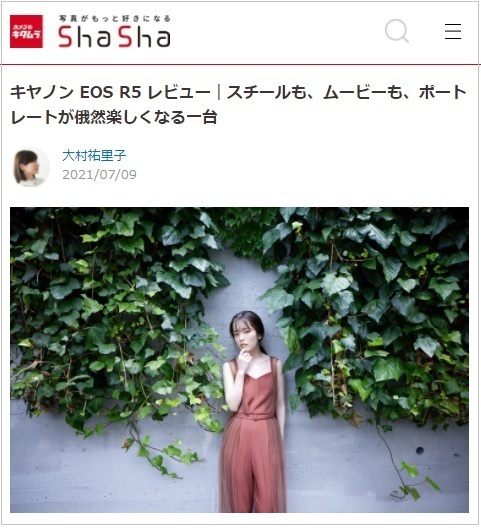Image resolution: width=481 pixels, height=528 pixels.
Task: Open author page for 大村祐里子
Action: pyautogui.click(x=94, y=155)
